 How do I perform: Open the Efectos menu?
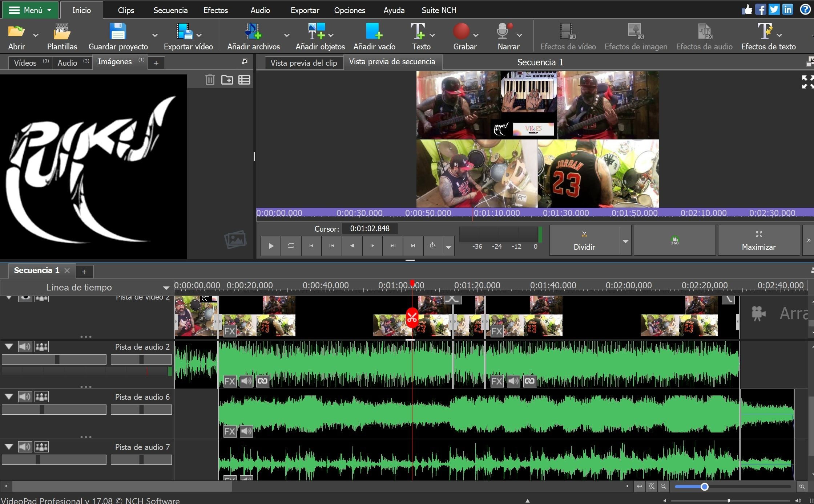pyautogui.click(x=215, y=10)
